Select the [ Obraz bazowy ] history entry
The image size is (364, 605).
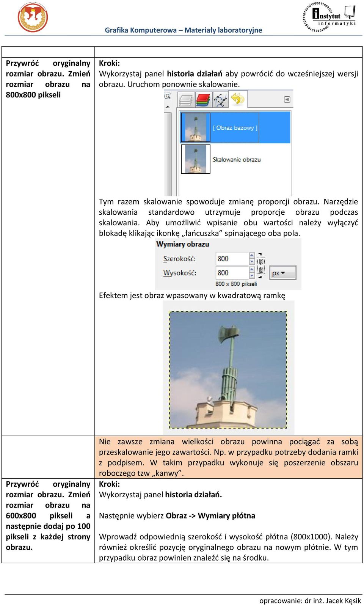(x=235, y=127)
